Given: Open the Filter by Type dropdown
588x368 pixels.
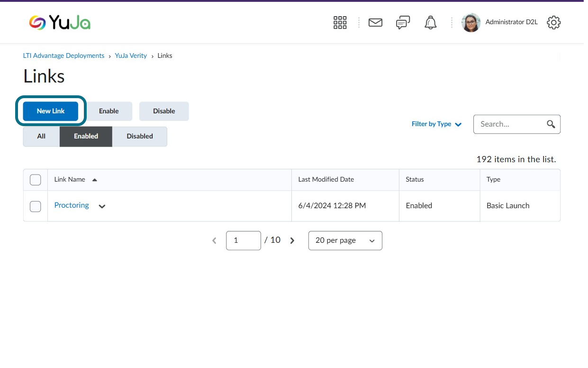Looking at the screenshot, I should pyautogui.click(x=436, y=124).
